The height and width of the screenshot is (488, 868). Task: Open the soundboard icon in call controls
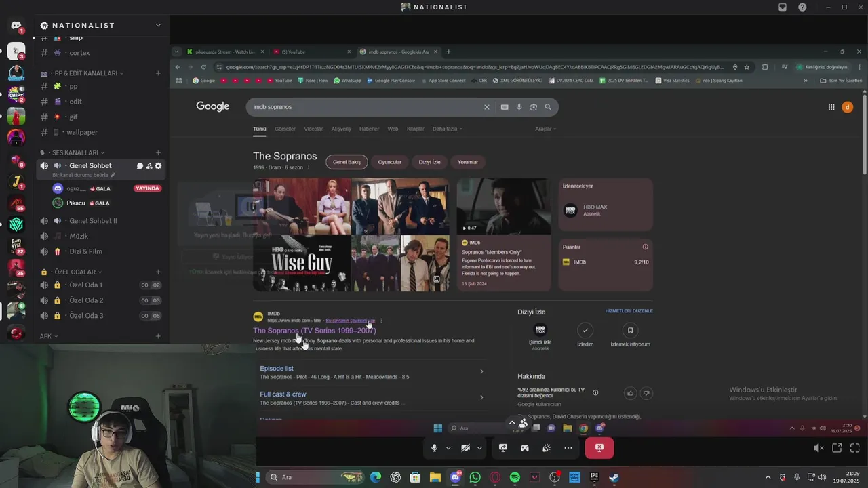click(x=547, y=448)
